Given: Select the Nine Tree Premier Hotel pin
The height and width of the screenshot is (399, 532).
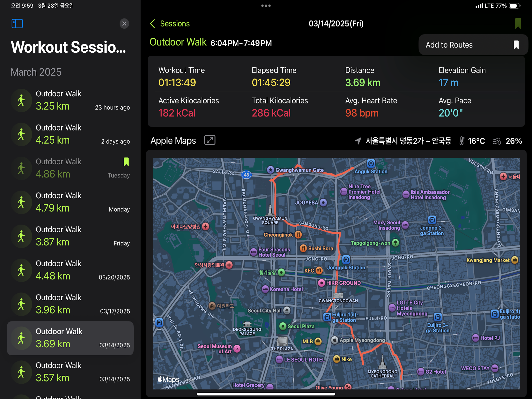Looking at the screenshot, I should 344,192.
